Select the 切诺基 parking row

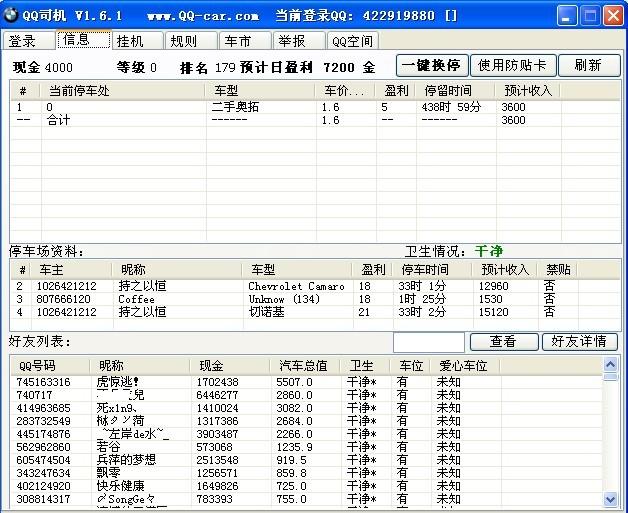click(315, 312)
